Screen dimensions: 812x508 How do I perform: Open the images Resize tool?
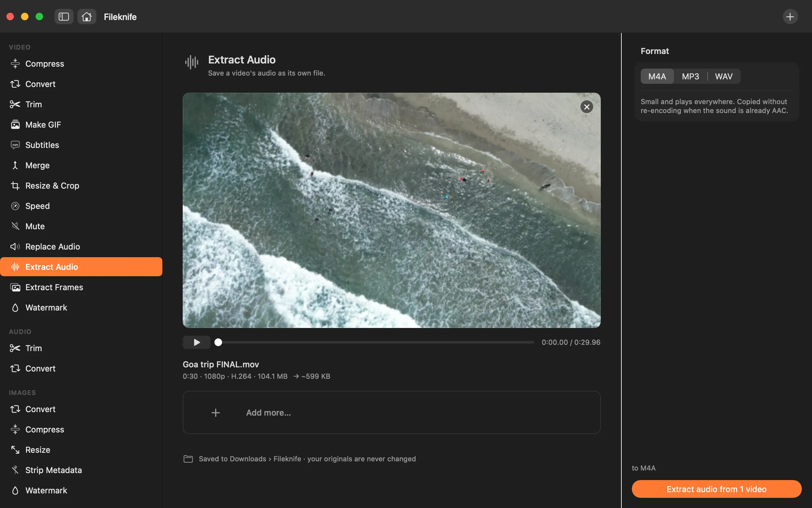81,450
